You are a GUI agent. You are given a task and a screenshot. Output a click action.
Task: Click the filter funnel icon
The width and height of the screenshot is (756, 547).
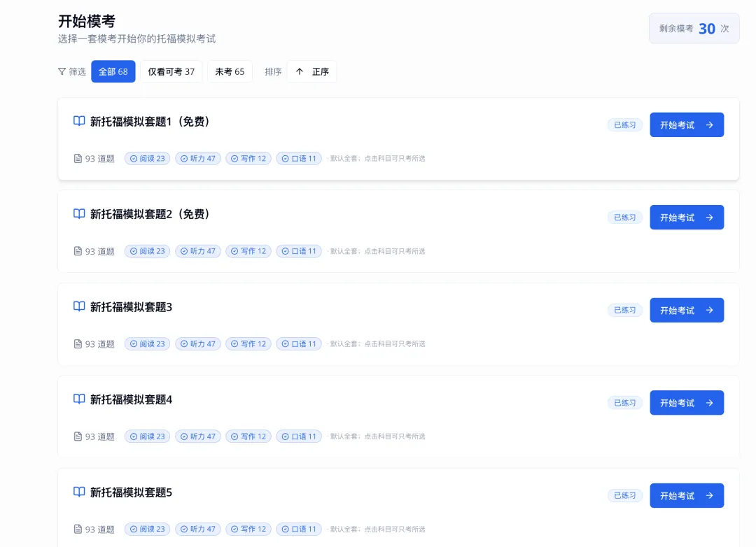62,71
